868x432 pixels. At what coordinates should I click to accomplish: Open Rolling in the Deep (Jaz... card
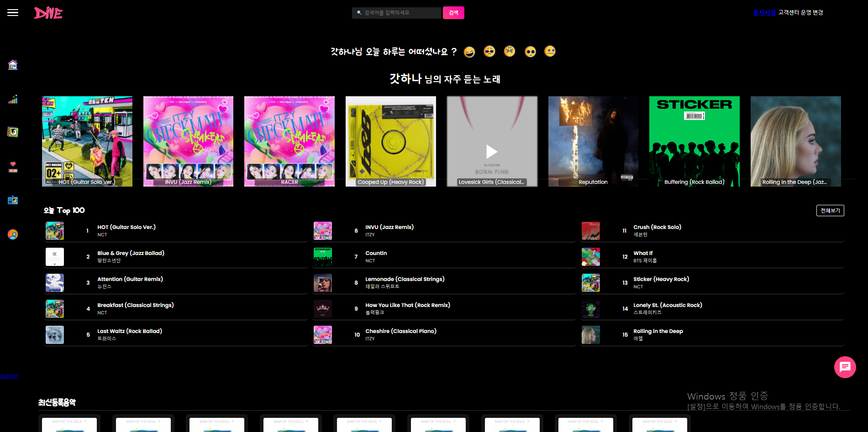[x=796, y=141]
